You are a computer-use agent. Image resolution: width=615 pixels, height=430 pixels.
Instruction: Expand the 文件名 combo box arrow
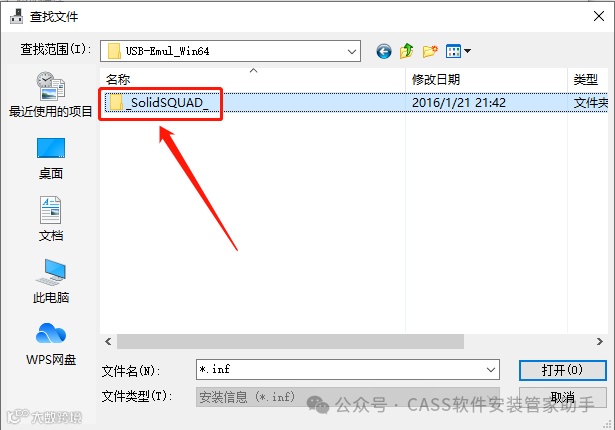(491, 370)
